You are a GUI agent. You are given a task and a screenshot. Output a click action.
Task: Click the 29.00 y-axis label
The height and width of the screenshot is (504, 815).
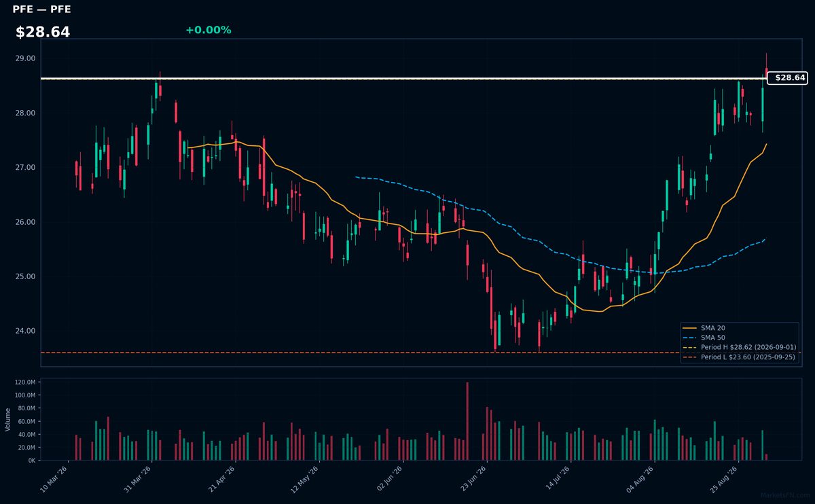(x=26, y=58)
